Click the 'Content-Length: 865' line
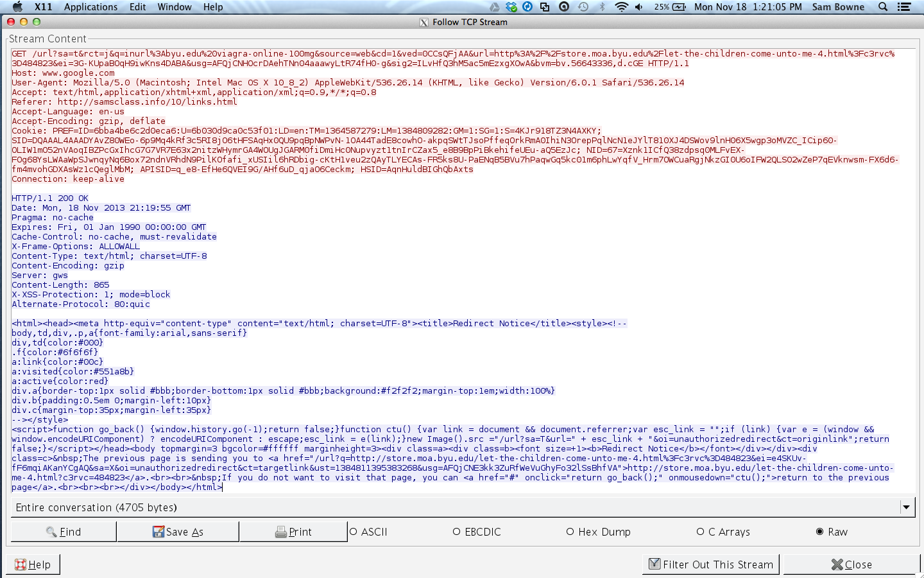Image resolution: width=924 pixels, height=578 pixels. pos(60,285)
